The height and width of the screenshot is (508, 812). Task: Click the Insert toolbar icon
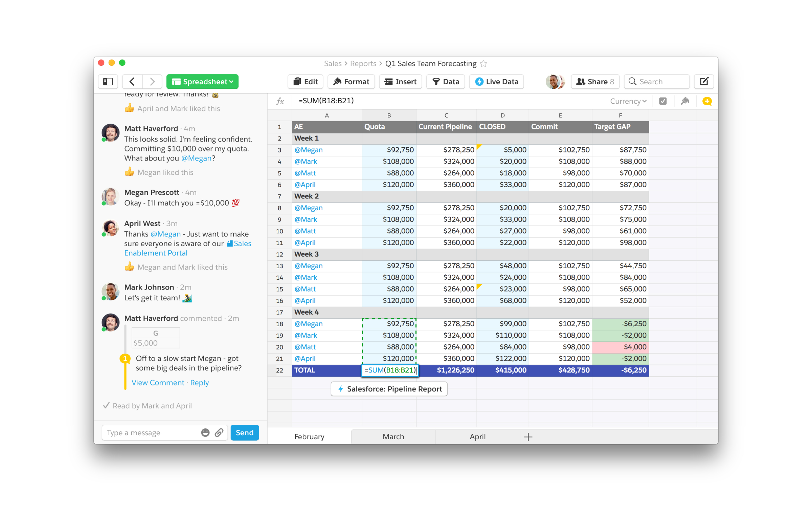pos(400,82)
